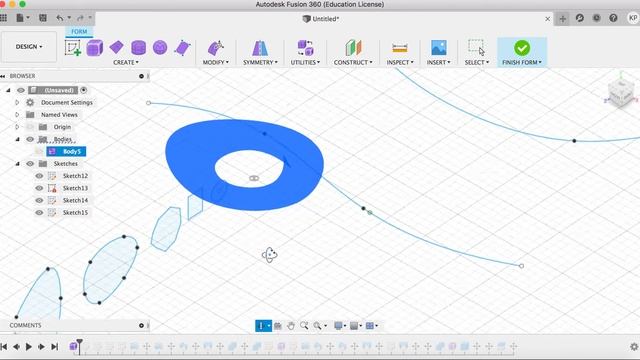Viewport: 640px width, 360px height.
Task: Open a new design tab with plus
Action: [562, 18]
